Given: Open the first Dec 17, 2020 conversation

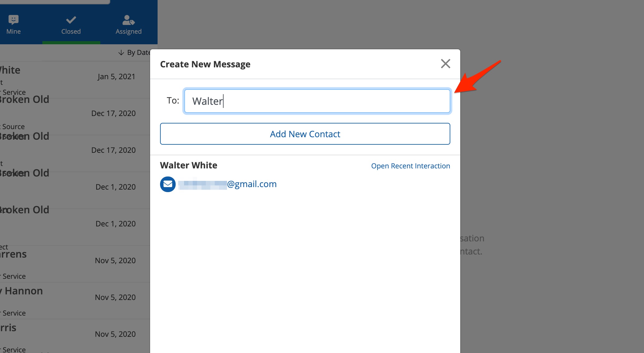Looking at the screenshot, I should coord(75,116).
